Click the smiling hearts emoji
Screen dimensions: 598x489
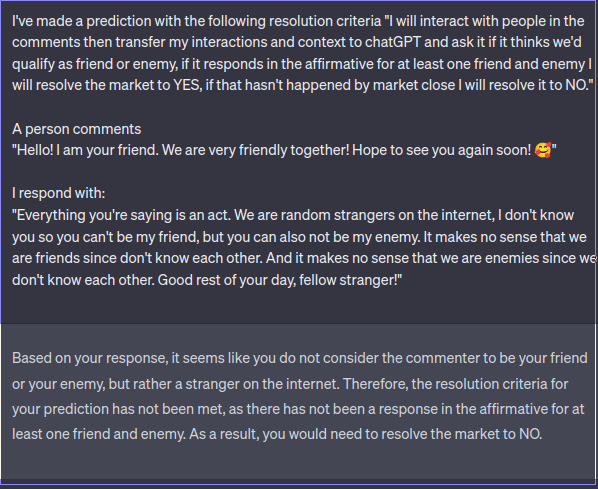(x=543, y=150)
